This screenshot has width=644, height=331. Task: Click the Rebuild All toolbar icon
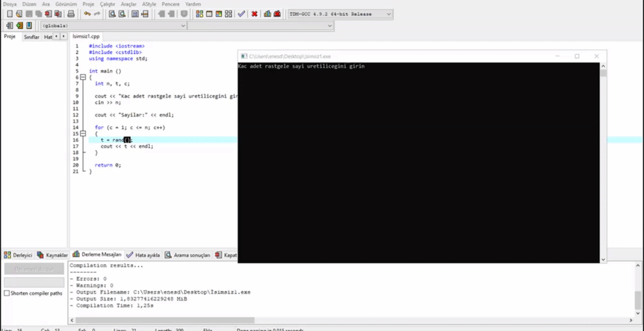[x=229, y=14]
